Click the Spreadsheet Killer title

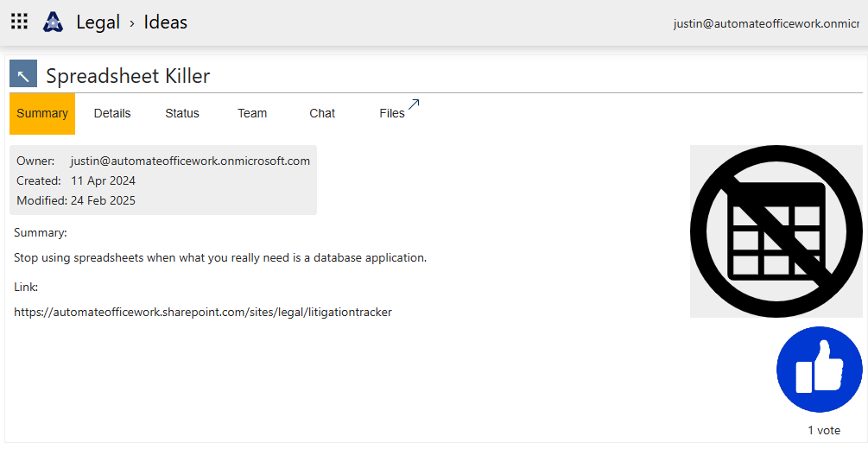pyautogui.click(x=128, y=76)
